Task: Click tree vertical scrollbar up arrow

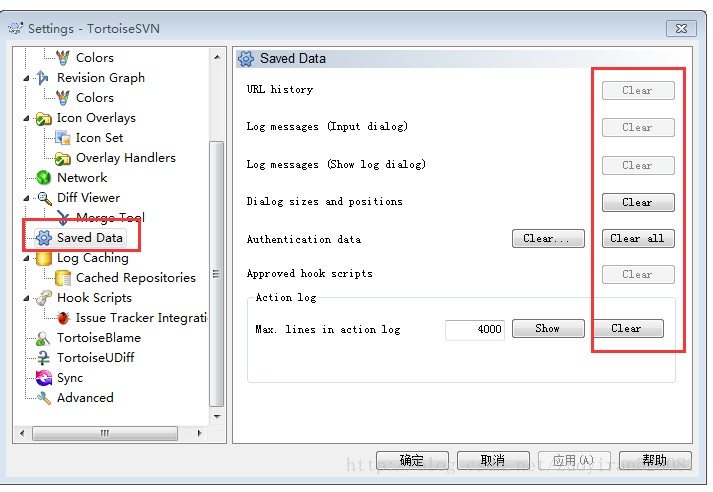Action: [x=217, y=57]
